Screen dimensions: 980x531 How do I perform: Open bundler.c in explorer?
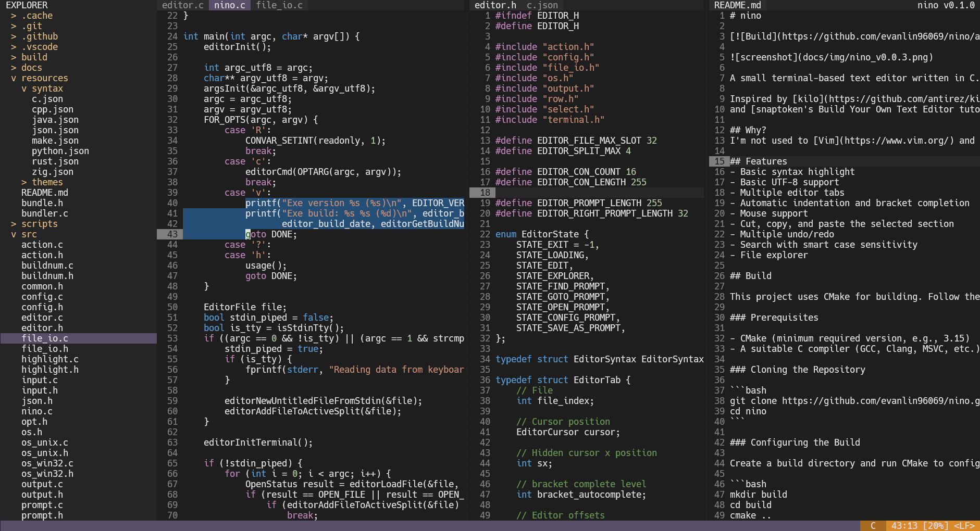[x=45, y=213]
